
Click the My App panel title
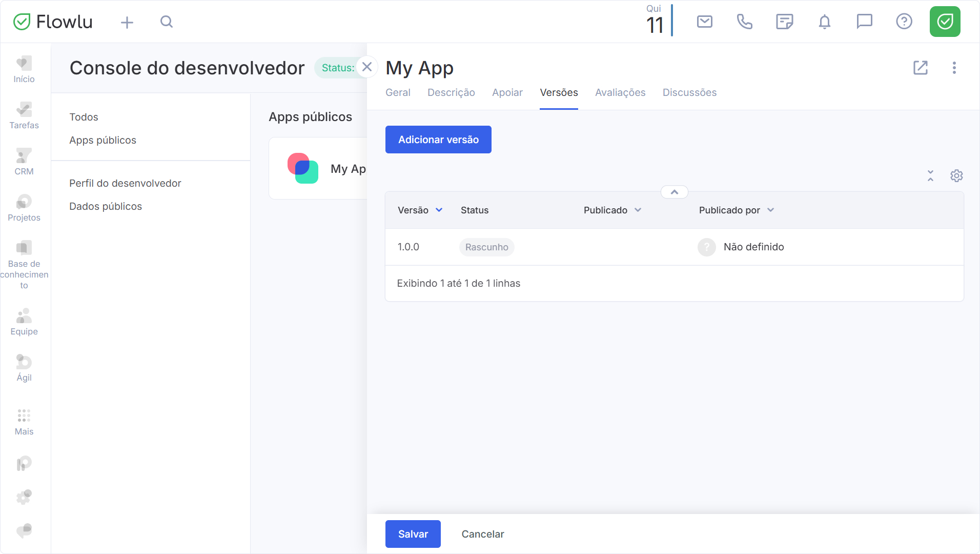click(419, 68)
